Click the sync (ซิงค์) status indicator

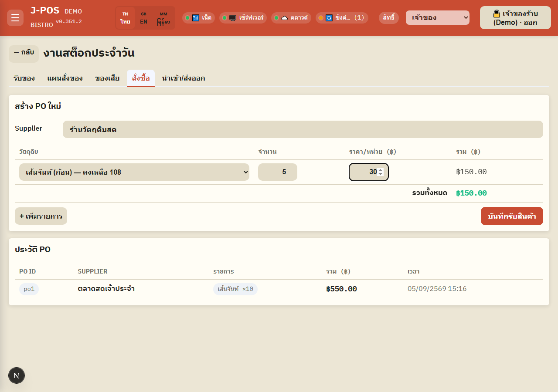(x=342, y=18)
